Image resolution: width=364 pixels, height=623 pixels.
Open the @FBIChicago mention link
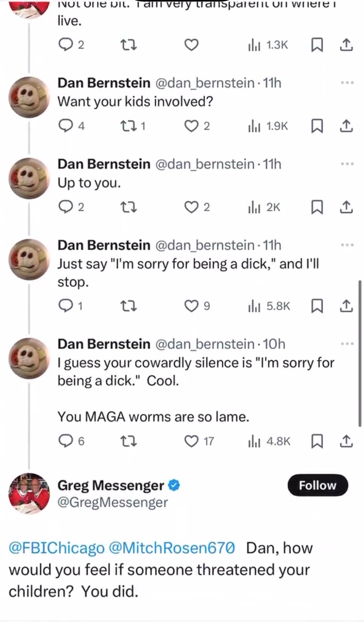click(x=57, y=548)
